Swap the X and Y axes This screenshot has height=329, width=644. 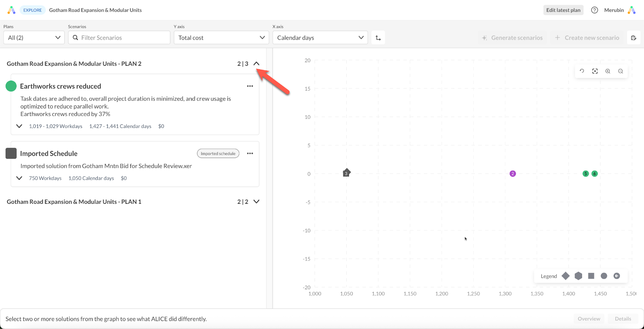[378, 38]
